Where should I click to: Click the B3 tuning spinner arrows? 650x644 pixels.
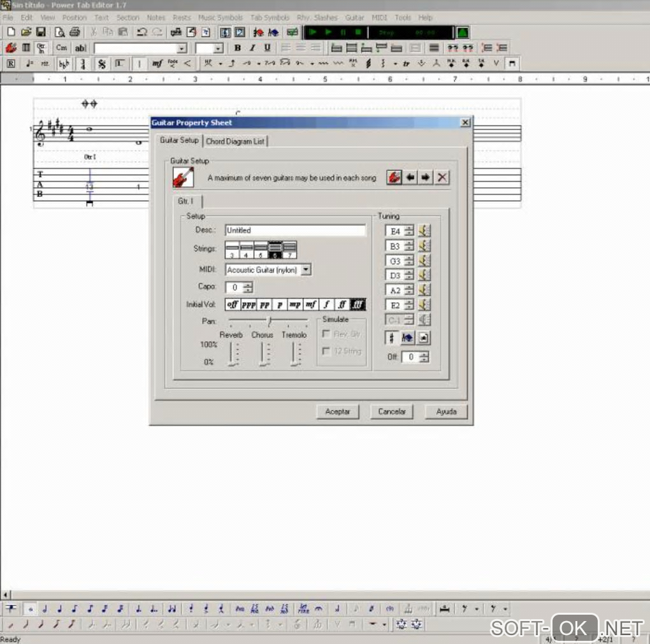coord(409,246)
